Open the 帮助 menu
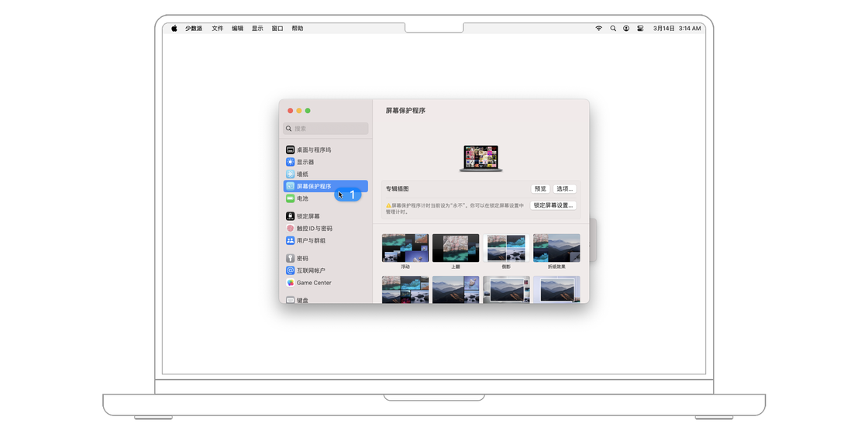The width and height of the screenshot is (868, 434). click(298, 28)
